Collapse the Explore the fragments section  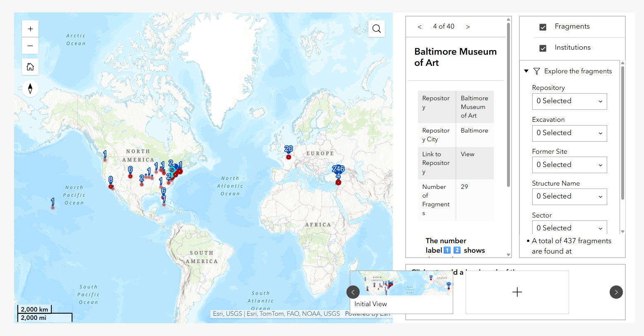pyautogui.click(x=526, y=71)
